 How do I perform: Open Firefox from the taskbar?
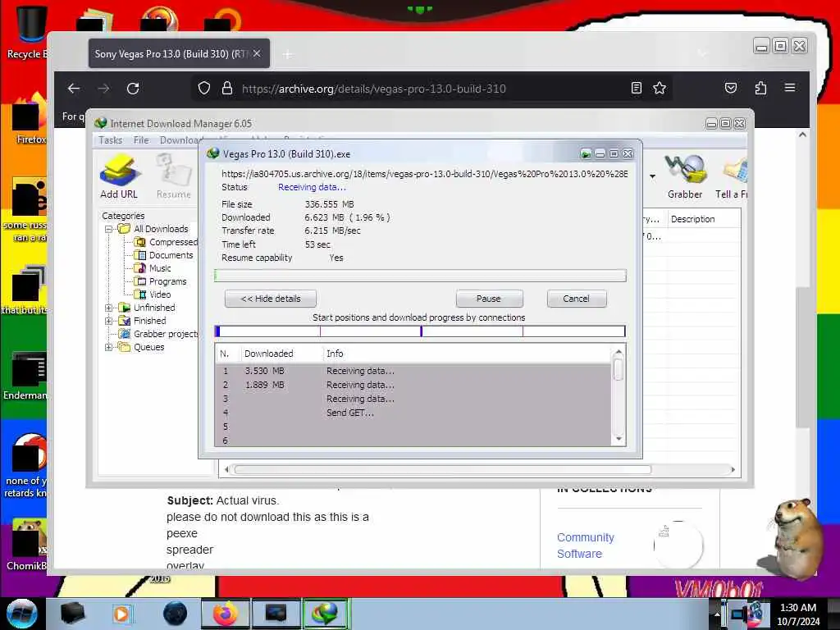pyautogui.click(x=226, y=614)
